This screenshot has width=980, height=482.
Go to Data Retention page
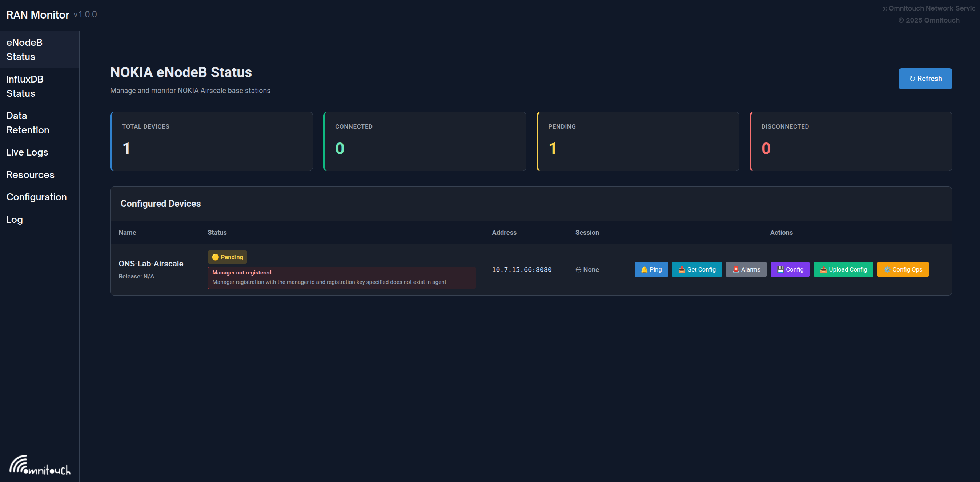(x=40, y=123)
